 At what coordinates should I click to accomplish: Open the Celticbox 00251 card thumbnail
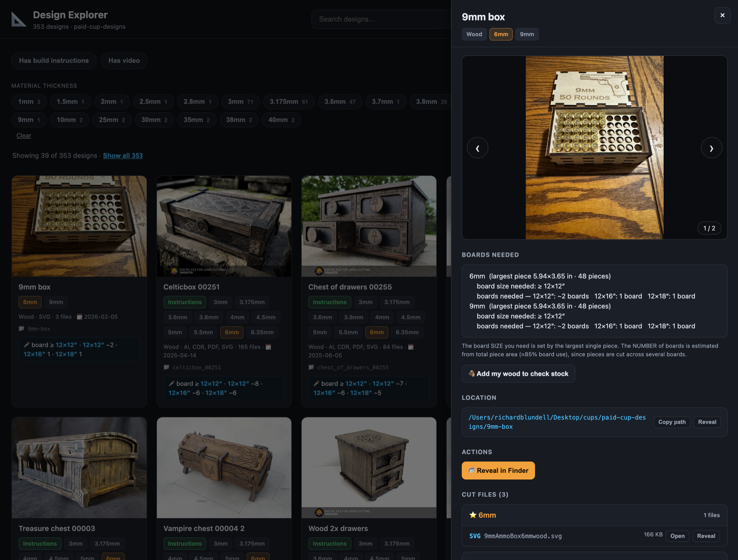pos(224,226)
